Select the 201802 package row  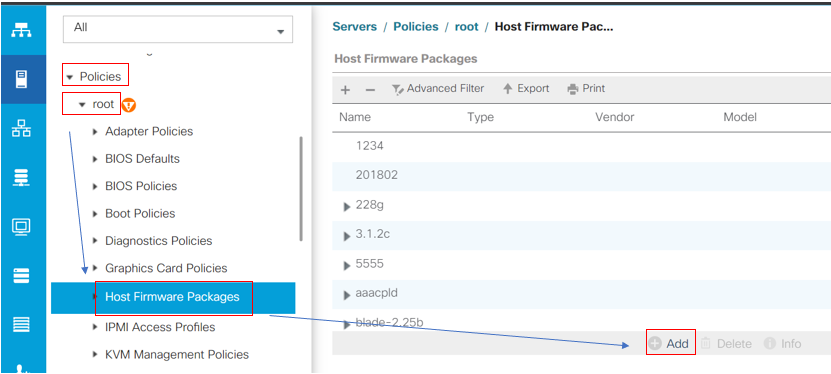581,175
